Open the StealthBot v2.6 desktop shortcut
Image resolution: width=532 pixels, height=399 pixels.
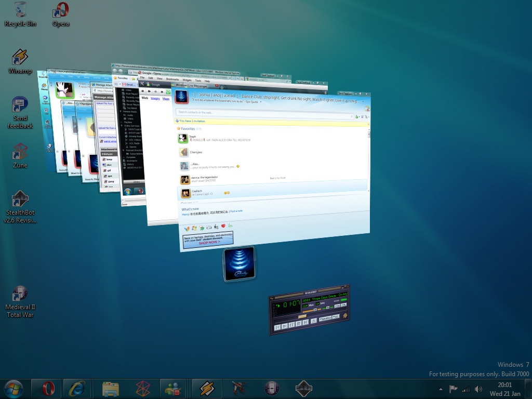20,207
